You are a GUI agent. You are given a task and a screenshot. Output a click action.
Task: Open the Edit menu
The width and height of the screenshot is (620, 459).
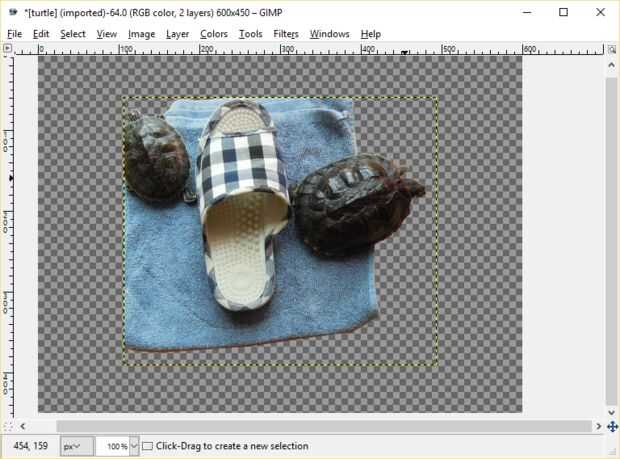pyautogui.click(x=41, y=34)
